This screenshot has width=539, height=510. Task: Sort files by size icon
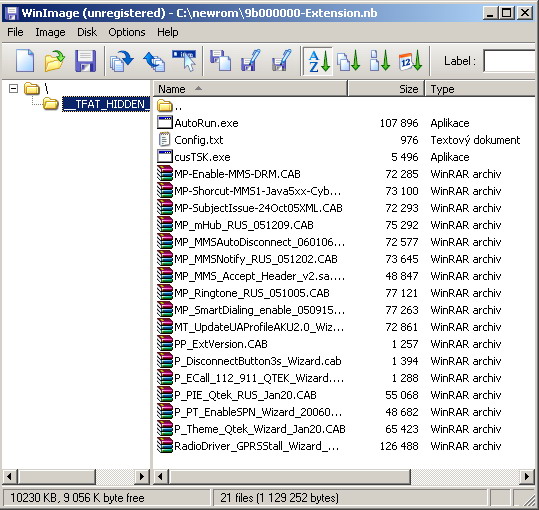[380, 61]
